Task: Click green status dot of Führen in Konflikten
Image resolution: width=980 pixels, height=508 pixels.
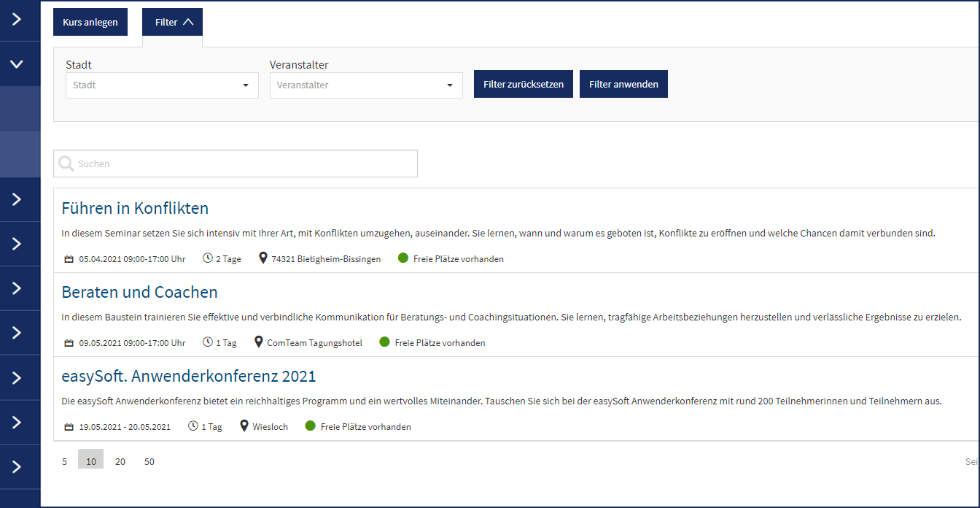Action: click(x=403, y=258)
